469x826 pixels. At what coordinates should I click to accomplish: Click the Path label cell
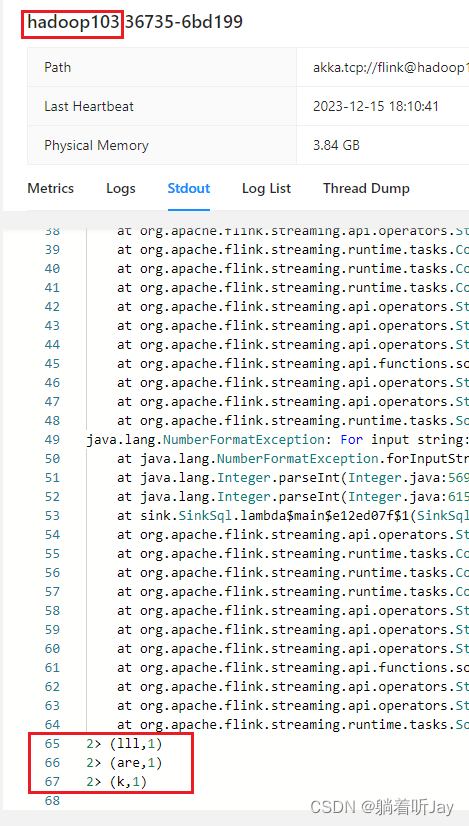[x=162, y=67]
